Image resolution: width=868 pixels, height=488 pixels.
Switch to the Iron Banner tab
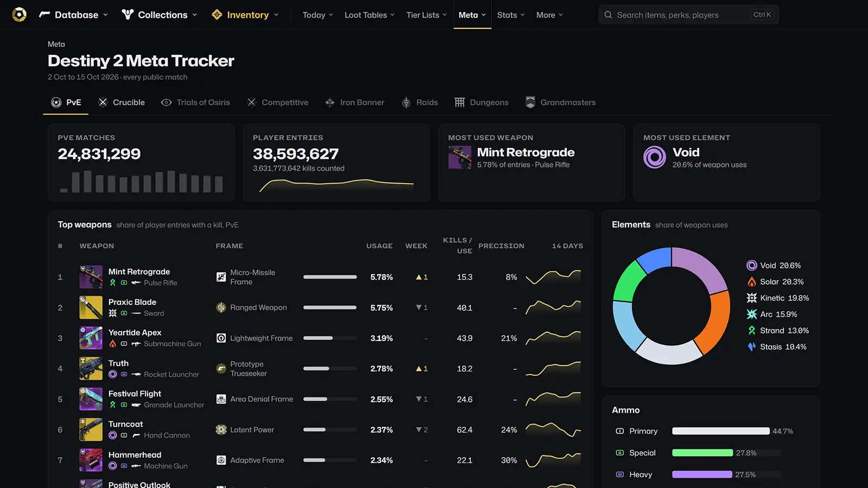[354, 102]
